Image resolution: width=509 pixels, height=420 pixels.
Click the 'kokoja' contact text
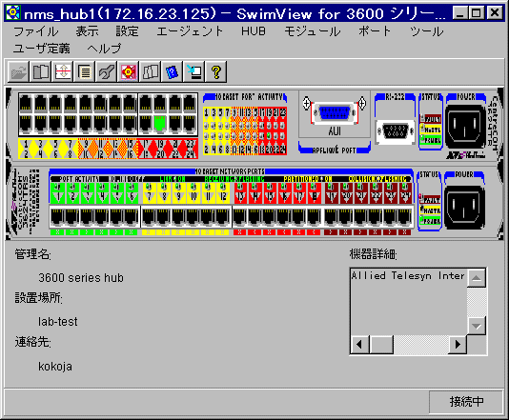coord(55,367)
